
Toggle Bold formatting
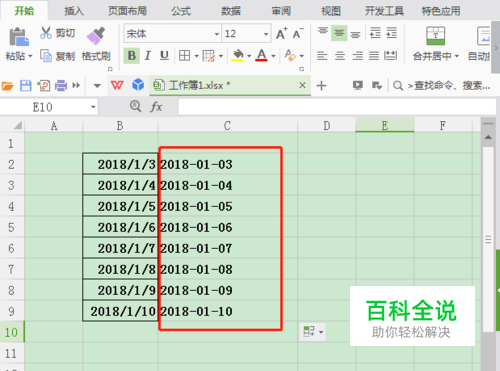pyautogui.click(x=132, y=56)
